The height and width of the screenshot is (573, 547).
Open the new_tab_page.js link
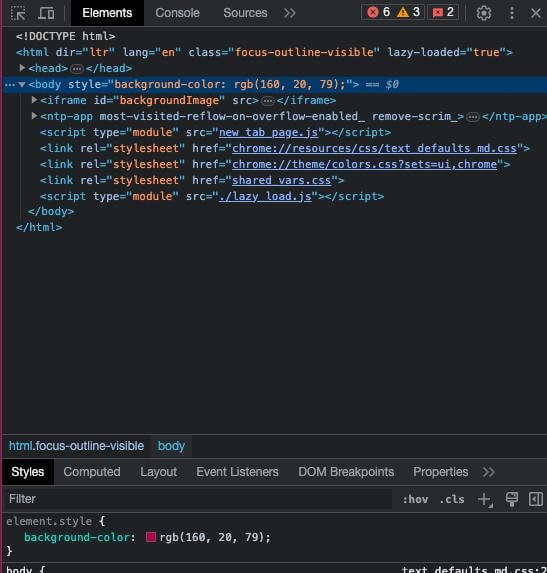coord(268,132)
